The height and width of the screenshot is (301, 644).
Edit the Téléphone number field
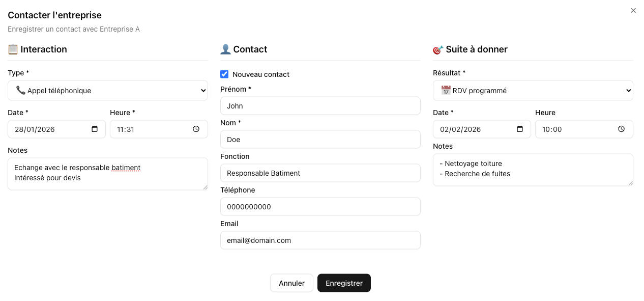point(320,207)
